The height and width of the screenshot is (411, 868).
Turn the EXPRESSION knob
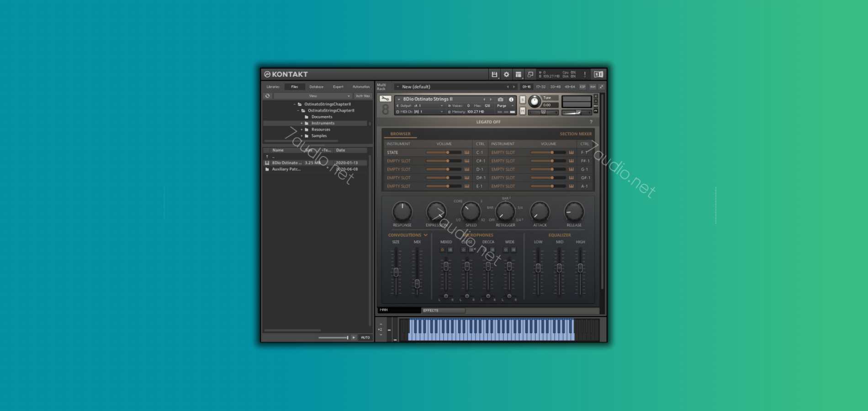(436, 211)
